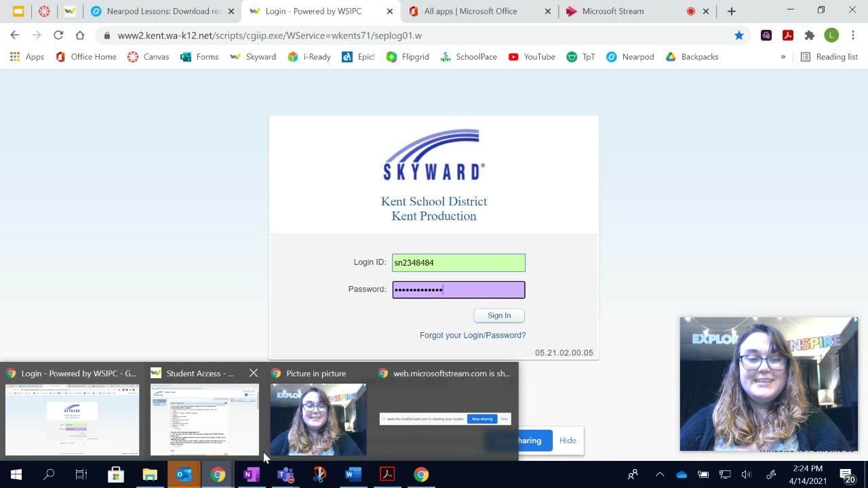Open the Flipgrid bookmark

[x=408, y=57]
